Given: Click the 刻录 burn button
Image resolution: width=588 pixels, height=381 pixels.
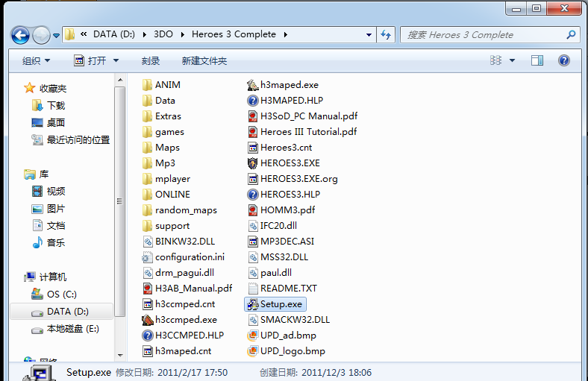Looking at the screenshot, I should (150, 60).
